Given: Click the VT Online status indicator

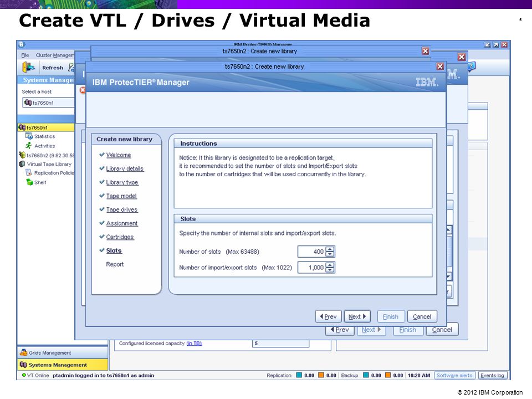Looking at the screenshot, I should (35, 375).
